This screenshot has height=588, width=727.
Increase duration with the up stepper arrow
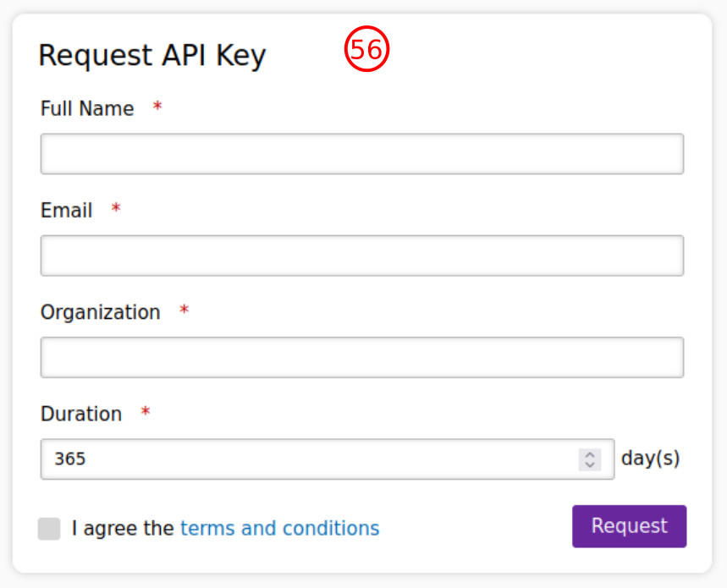(590, 454)
